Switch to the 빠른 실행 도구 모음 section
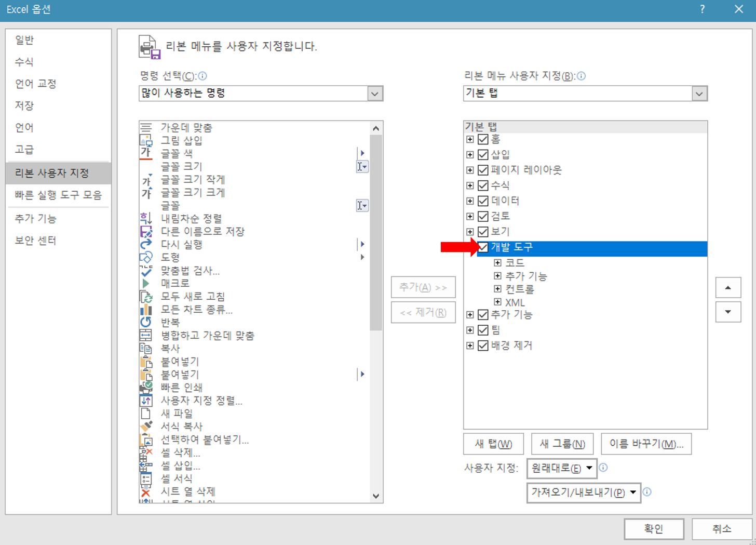 (x=58, y=195)
